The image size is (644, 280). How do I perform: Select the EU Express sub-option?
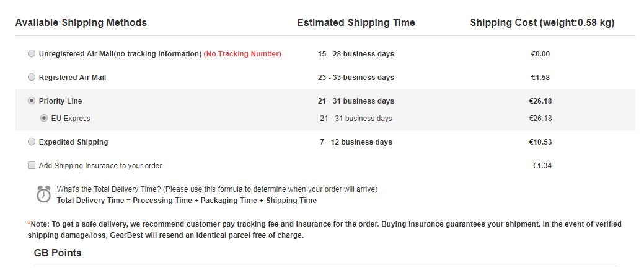pos(44,119)
